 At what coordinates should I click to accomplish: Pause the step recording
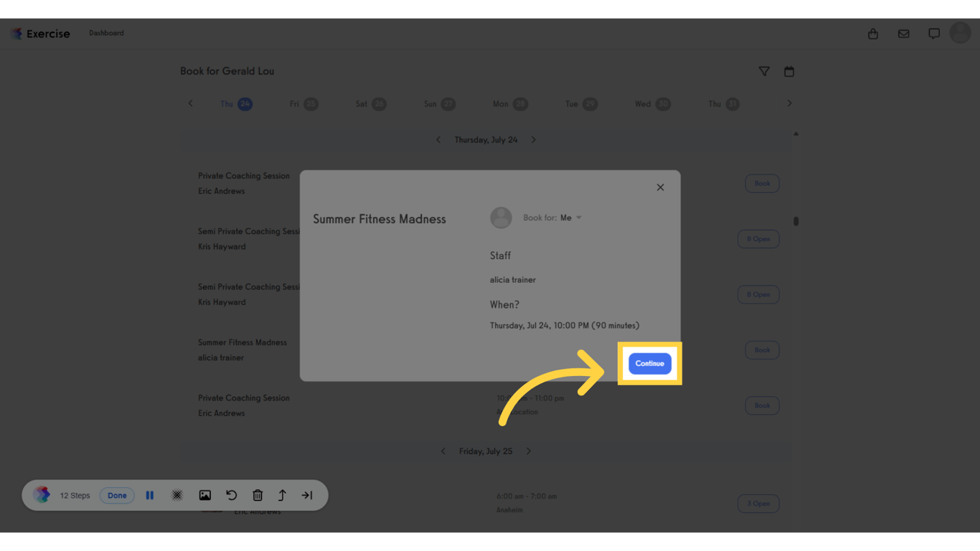tap(149, 495)
